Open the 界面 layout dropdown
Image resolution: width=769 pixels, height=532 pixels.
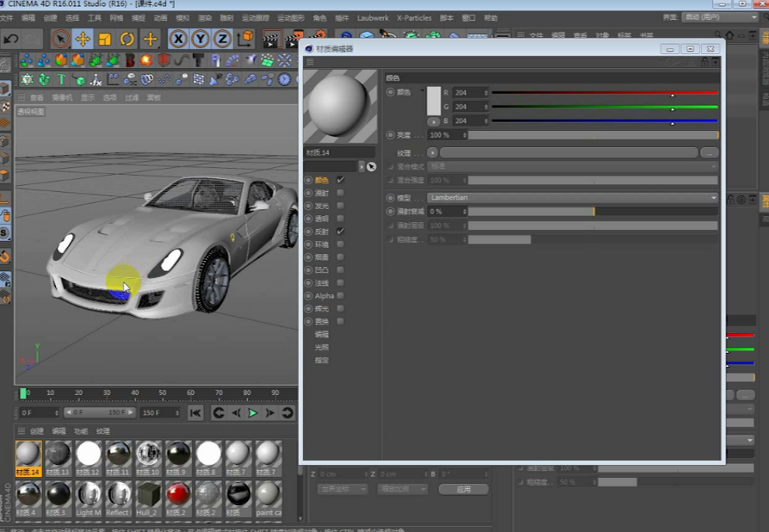click(720, 17)
